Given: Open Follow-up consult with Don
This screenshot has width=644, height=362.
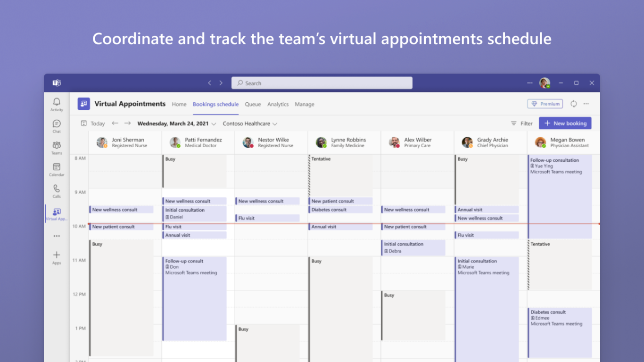Looking at the screenshot, I should (194, 298).
